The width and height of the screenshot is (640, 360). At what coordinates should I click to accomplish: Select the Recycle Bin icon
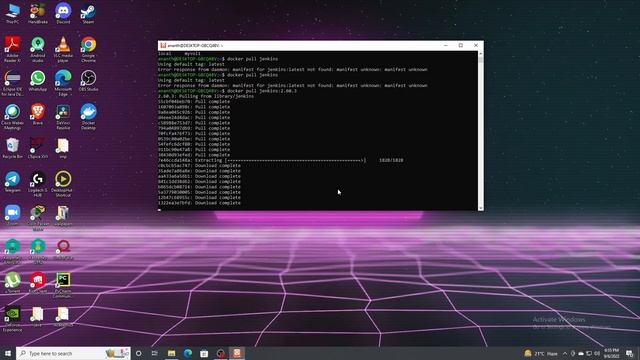[x=13, y=148]
